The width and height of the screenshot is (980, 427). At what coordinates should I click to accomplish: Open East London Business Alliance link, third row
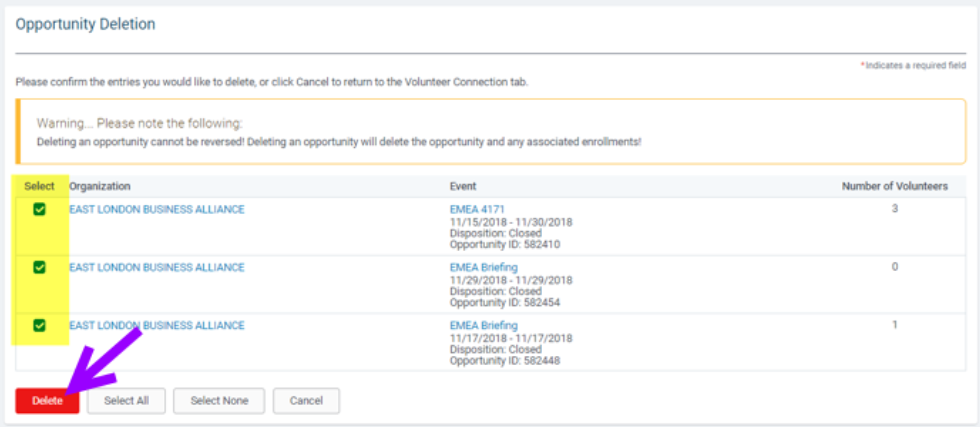(x=157, y=325)
